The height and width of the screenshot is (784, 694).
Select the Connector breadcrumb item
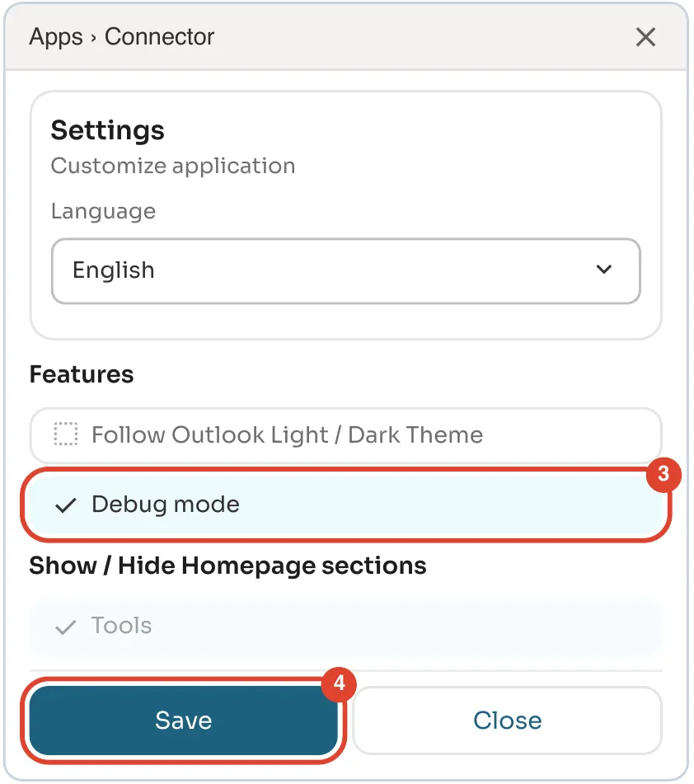point(160,37)
